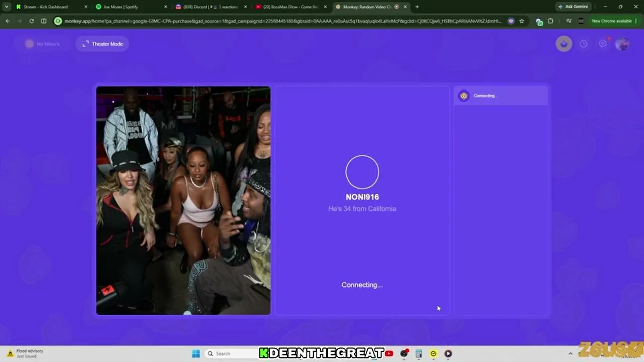Click the NONI916 profile picture circle

pos(362,172)
